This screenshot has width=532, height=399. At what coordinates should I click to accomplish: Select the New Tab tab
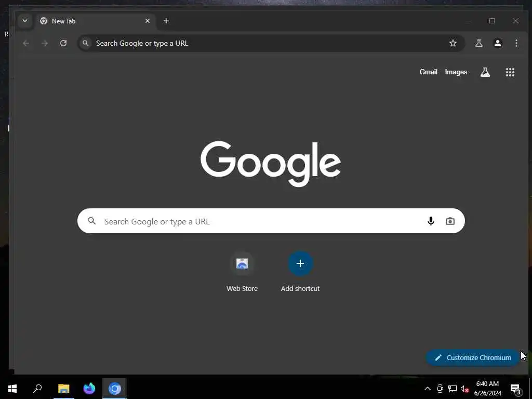pyautogui.click(x=95, y=21)
